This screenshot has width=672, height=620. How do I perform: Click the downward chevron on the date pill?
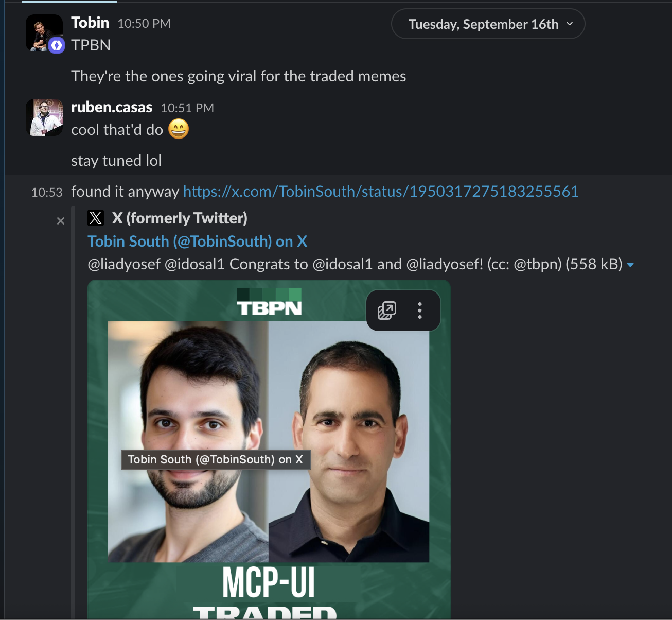[570, 24]
